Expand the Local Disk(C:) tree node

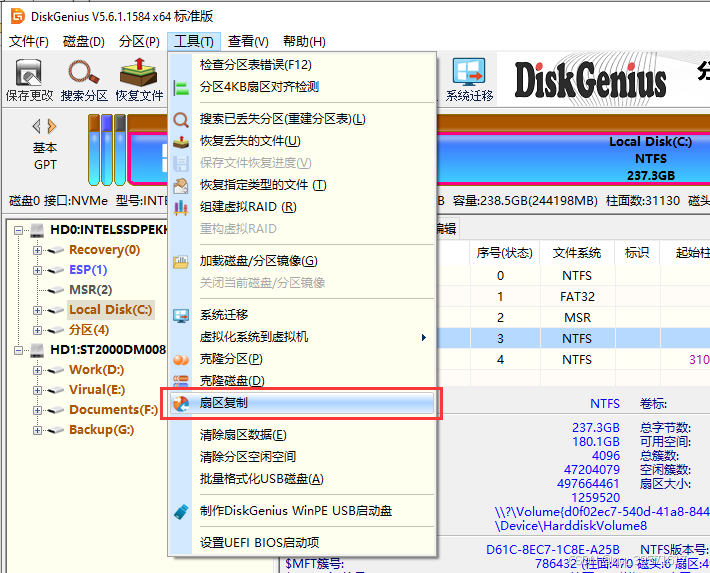click(38, 310)
